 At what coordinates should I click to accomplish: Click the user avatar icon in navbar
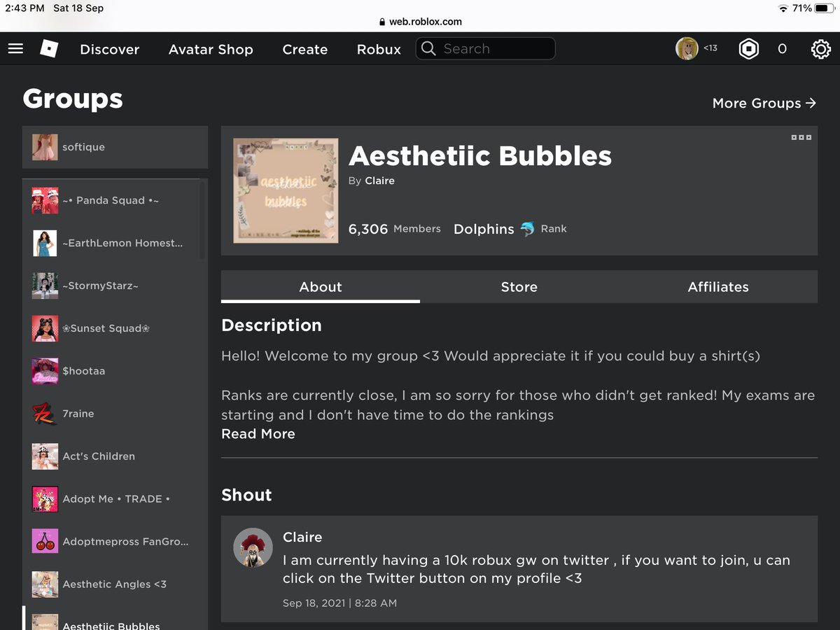click(x=687, y=48)
